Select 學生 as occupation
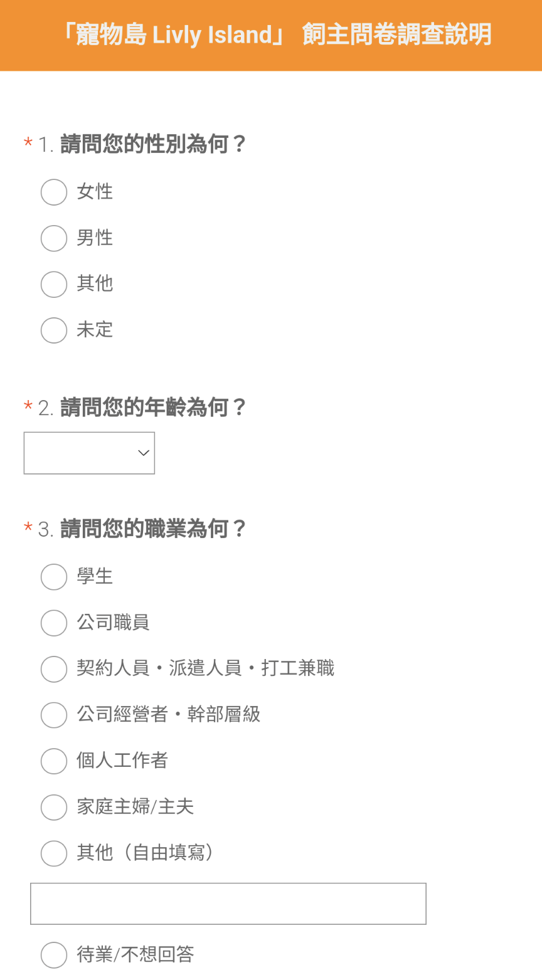 tap(54, 577)
